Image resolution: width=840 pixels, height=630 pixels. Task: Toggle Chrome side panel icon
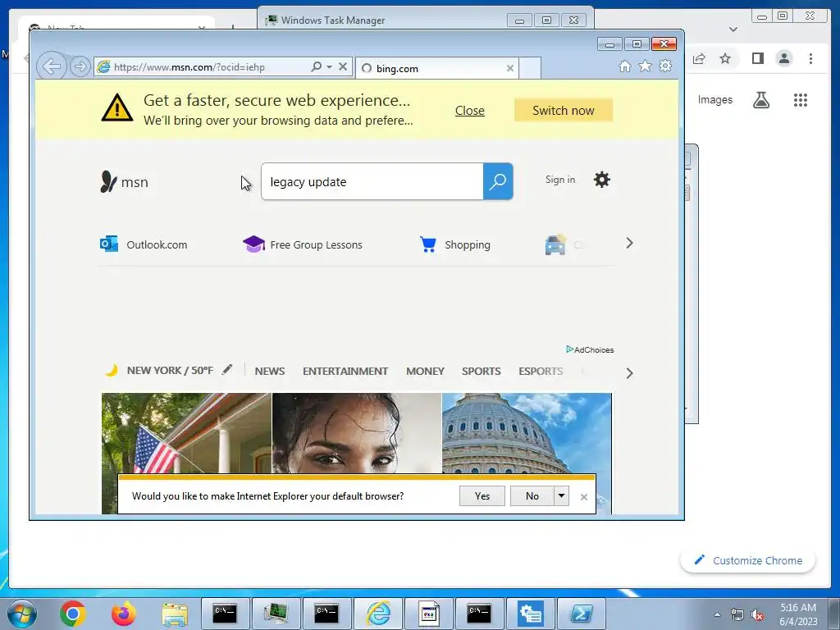tap(757, 58)
